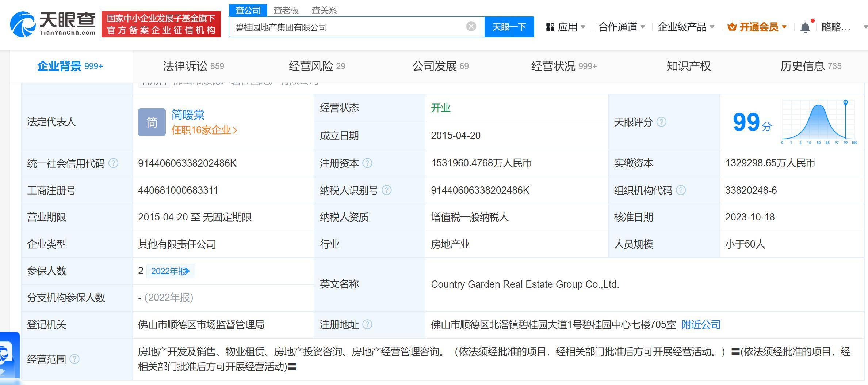This screenshot has width=868, height=385.
Task: Open the 应用 dropdown menu
Action: (x=566, y=27)
